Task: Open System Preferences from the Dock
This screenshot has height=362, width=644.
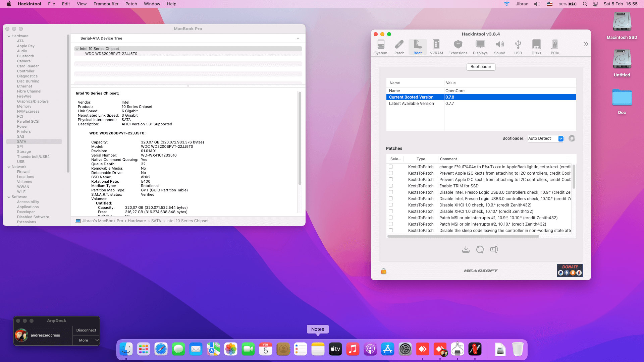Action: 405,349
